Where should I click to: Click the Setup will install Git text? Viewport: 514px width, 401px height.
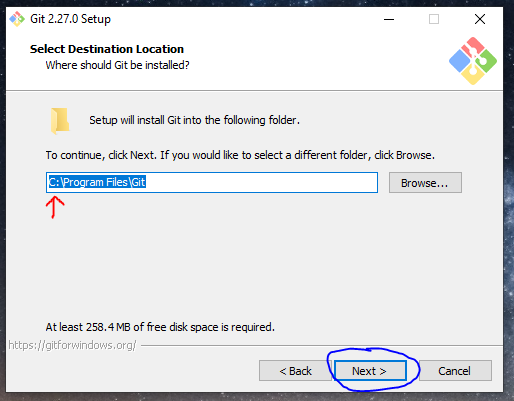click(x=194, y=120)
